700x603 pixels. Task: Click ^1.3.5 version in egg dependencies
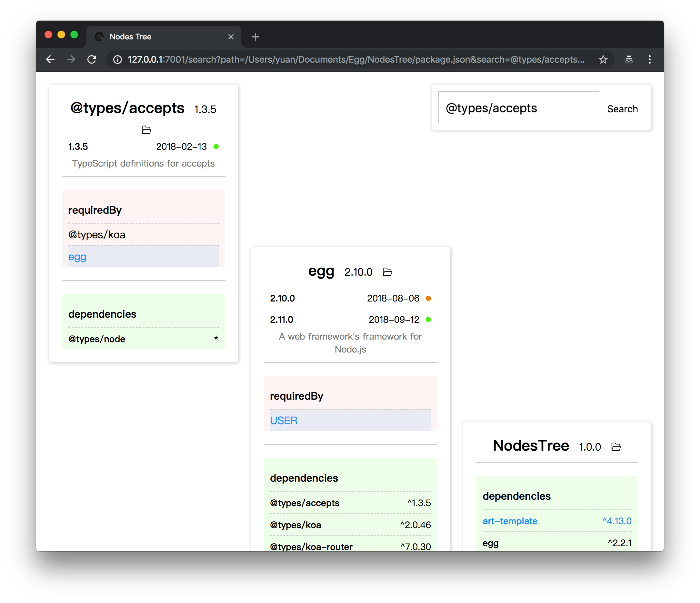pos(419,503)
